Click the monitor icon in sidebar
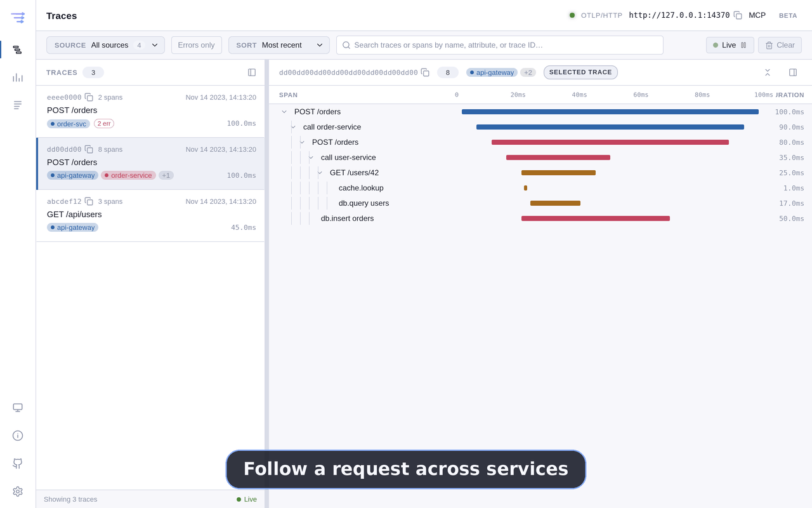 (x=18, y=408)
